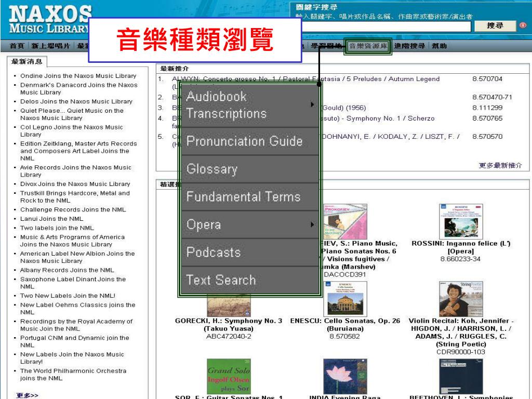Screen dimensions: 532x399
Task: Open Denmark's Danacord Joins news link
Action: coord(79,88)
